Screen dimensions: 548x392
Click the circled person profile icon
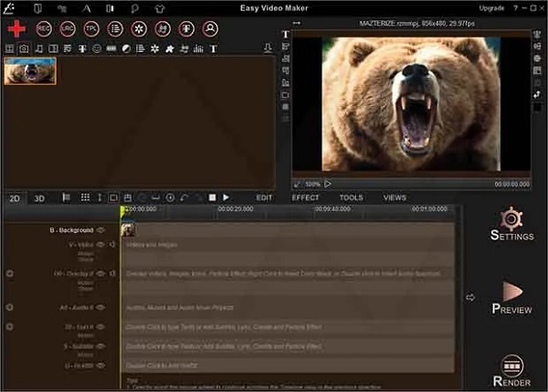pyautogui.click(x=210, y=28)
